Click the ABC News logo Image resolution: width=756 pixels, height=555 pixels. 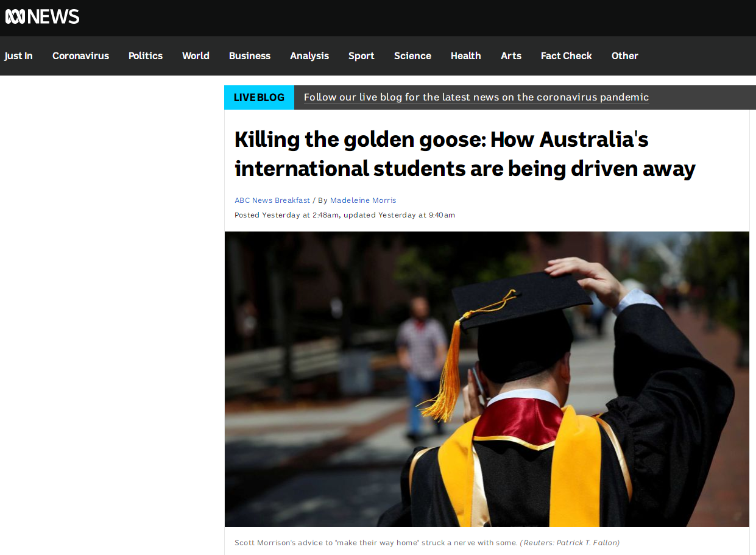coord(42,16)
